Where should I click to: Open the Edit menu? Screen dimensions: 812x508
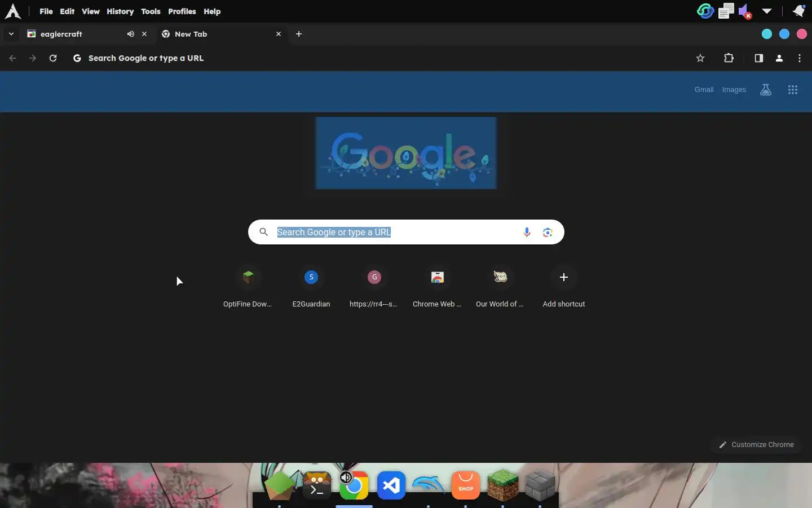[x=67, y=11]
